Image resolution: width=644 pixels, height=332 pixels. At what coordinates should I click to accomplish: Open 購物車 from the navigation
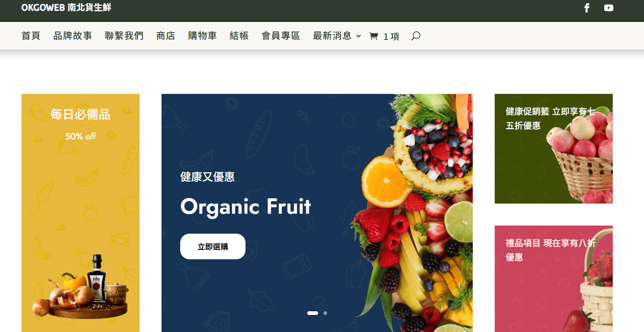[x=202, y=36]
